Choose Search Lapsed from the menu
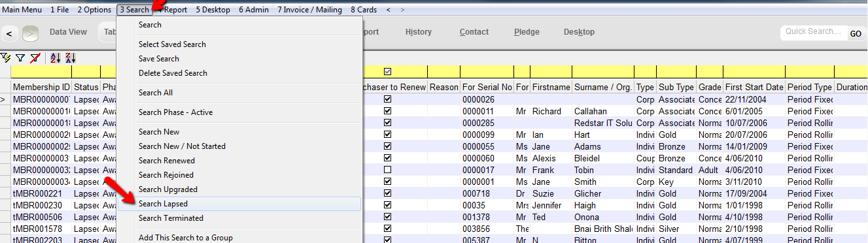 coord(239,204)
